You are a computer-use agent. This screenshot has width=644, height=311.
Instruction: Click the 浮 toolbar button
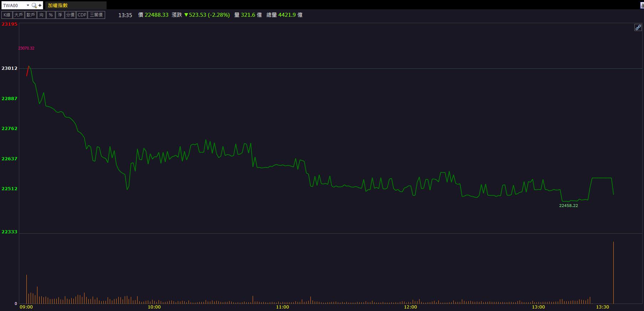click(x=60, y=15)
